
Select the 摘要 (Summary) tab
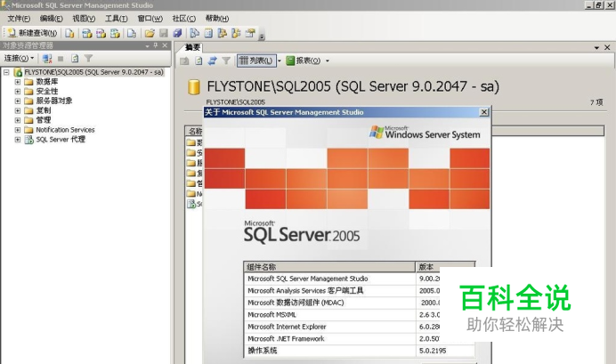pyautogui.click(x=192, y=47)
